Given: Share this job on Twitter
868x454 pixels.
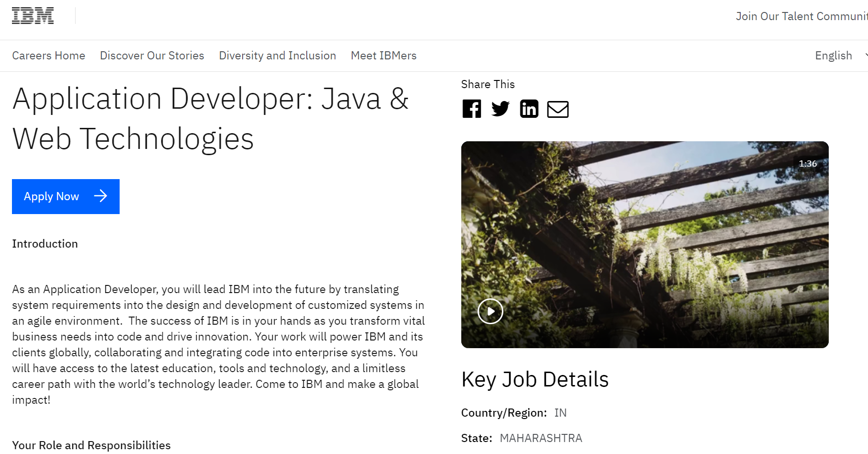Looking at the screenshot, I should (500, 109).
